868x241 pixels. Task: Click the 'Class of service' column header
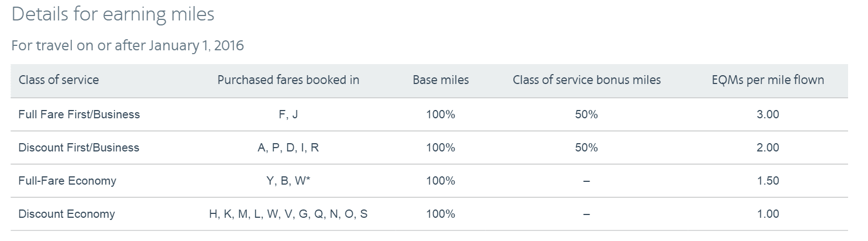59,80
